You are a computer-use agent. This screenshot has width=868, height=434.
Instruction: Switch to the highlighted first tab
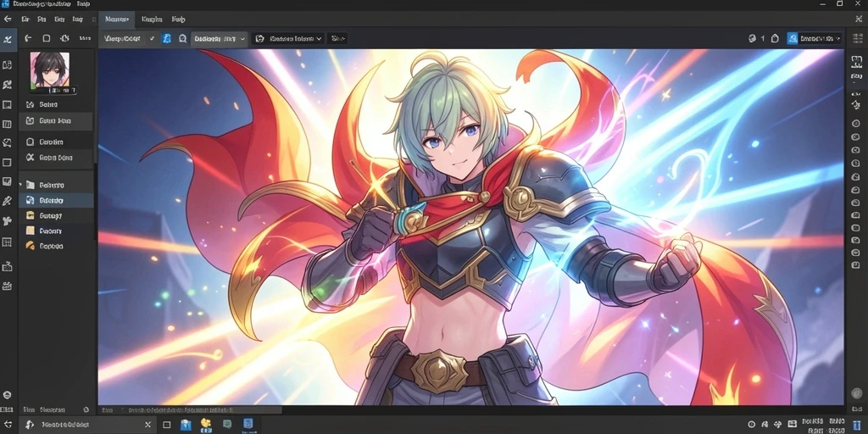[117, 19]
